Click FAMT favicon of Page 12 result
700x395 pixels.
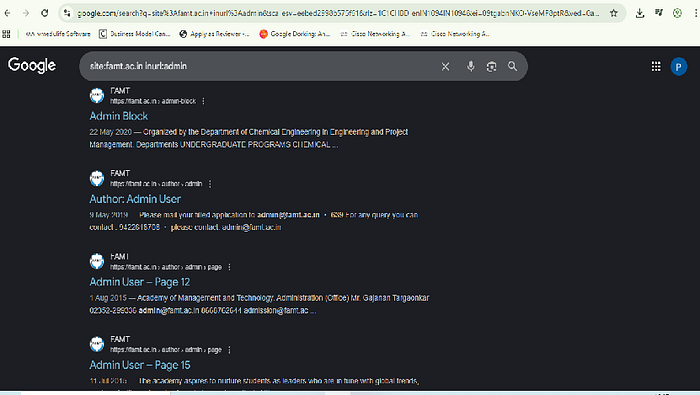[x=97, y=262]
